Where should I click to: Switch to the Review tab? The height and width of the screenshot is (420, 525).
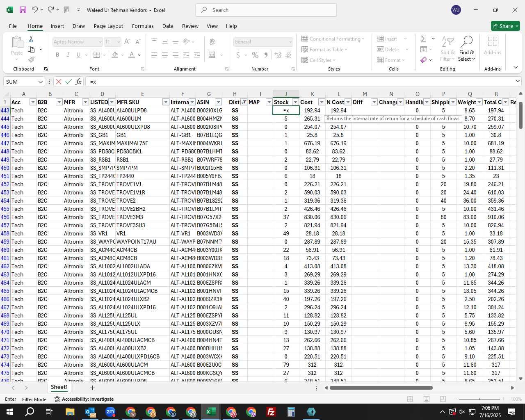[190, 26]
